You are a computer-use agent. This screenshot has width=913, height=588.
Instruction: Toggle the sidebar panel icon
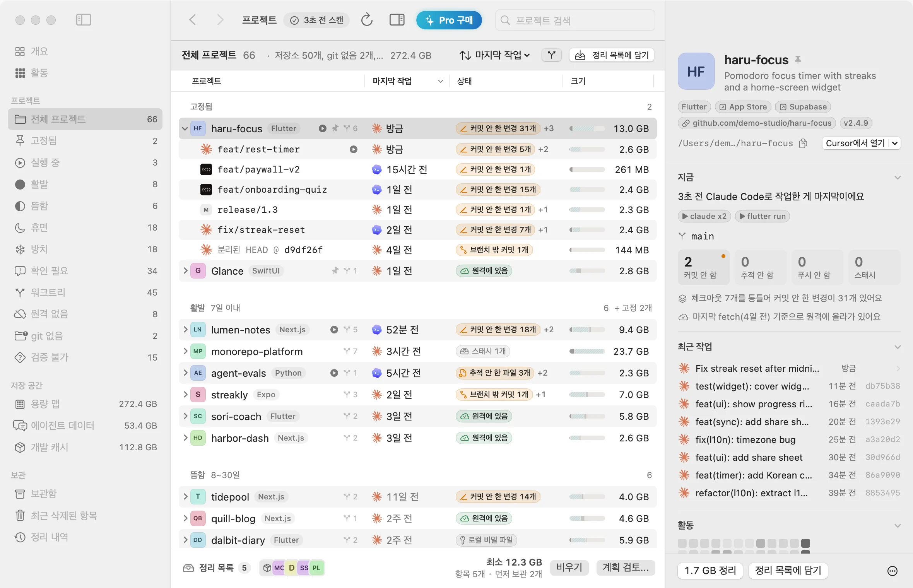pos(84,20)
